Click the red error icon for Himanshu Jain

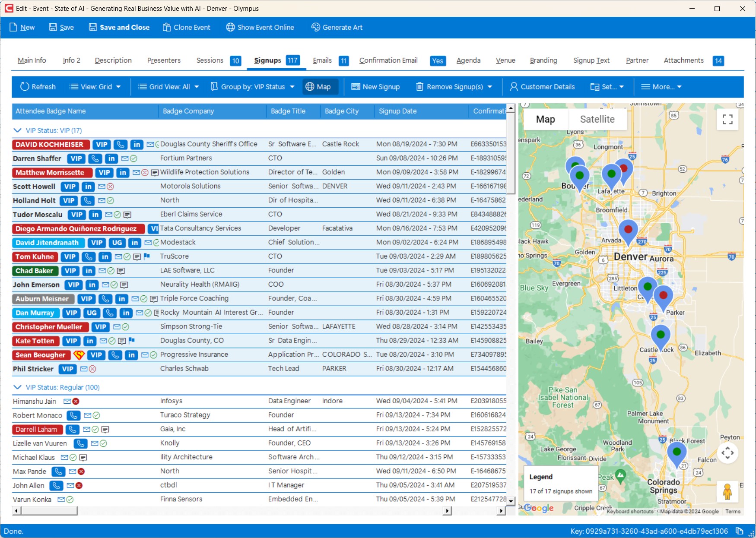(x=76, y=402)
